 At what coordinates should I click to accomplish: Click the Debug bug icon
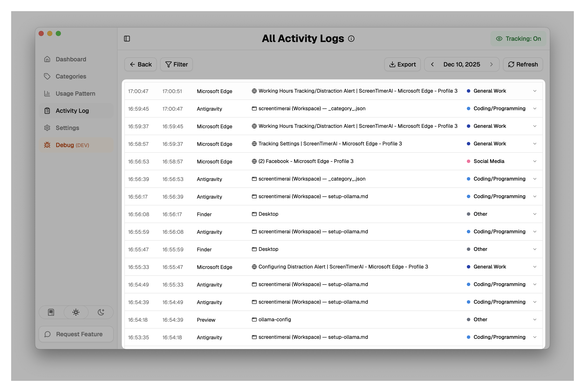tap(47, 145)
